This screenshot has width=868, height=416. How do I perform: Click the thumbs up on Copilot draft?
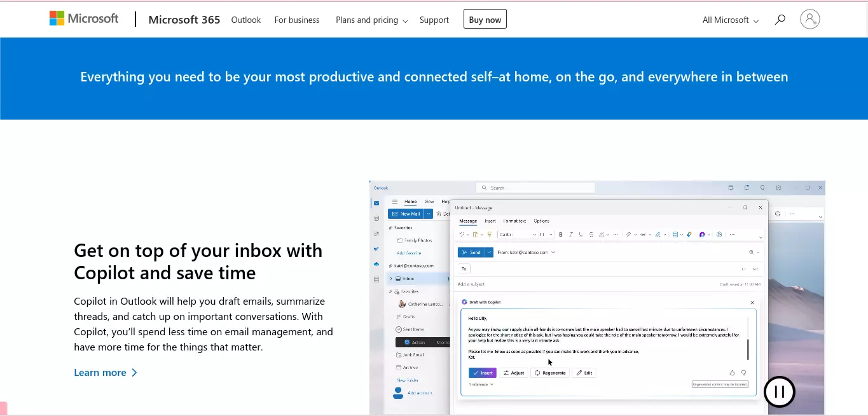[x=732, y=373]
